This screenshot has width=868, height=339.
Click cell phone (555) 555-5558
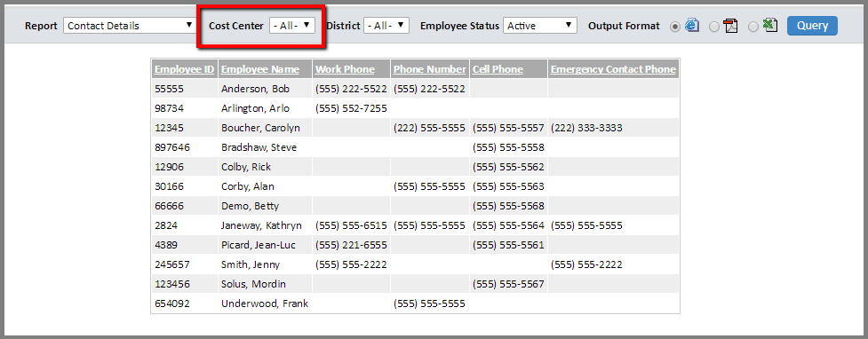pos(508,147)
